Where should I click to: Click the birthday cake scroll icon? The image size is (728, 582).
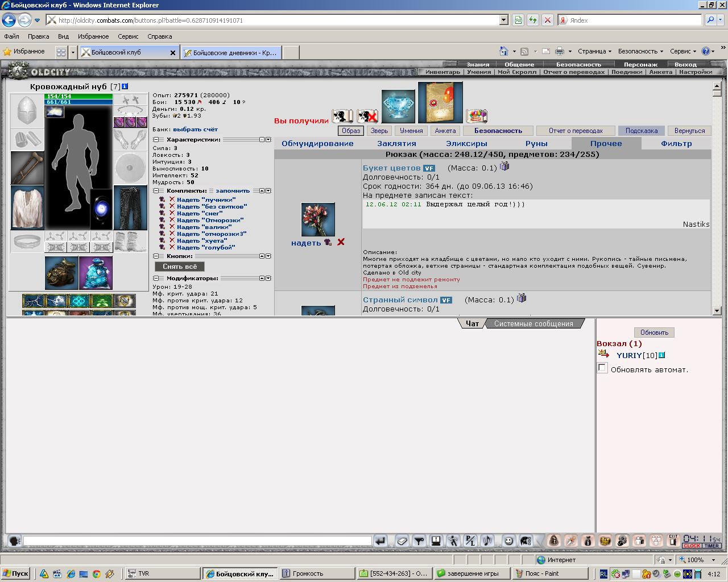[477, 117]
